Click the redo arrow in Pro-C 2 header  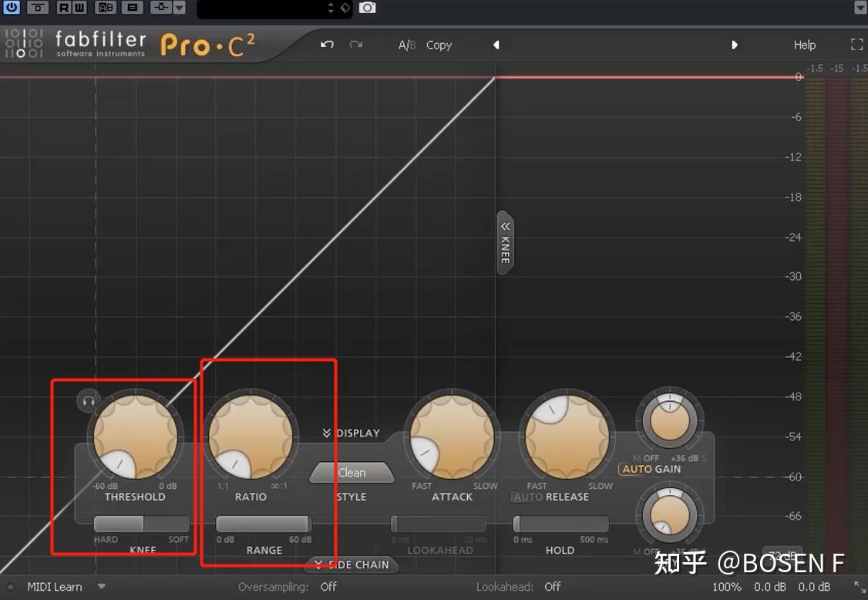(x=355, y=45)
